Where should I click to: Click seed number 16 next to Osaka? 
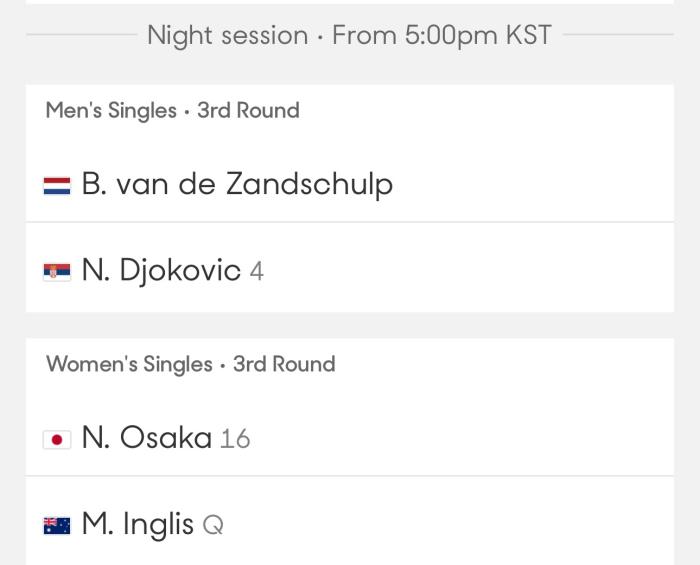(x=235, y=439)
